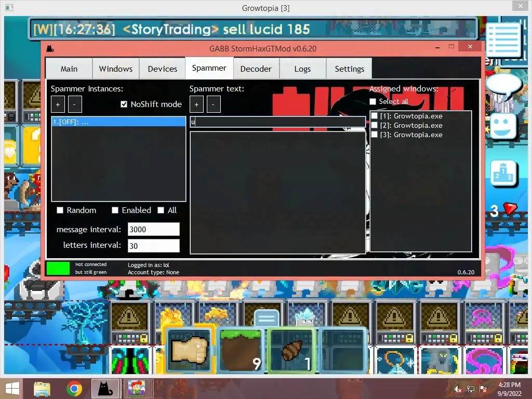Open the Decoder tab
Image resolution: width=532 pixels, height=399 pixels.
[256, 69]
